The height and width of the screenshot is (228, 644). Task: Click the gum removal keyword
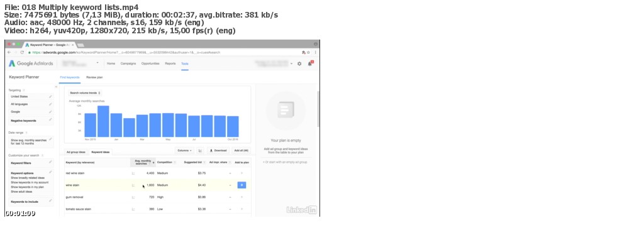(x=74, y=197)
